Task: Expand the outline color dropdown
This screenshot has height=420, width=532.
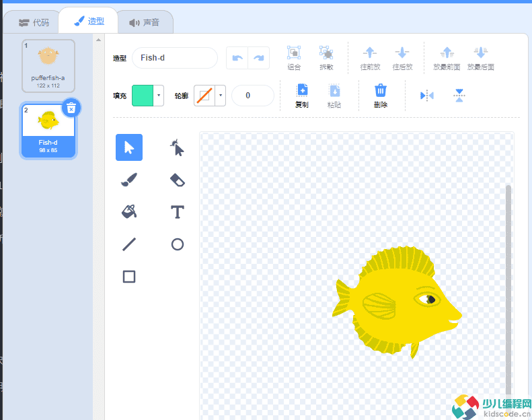Action: pyautogui.click(x=221, y=96)
